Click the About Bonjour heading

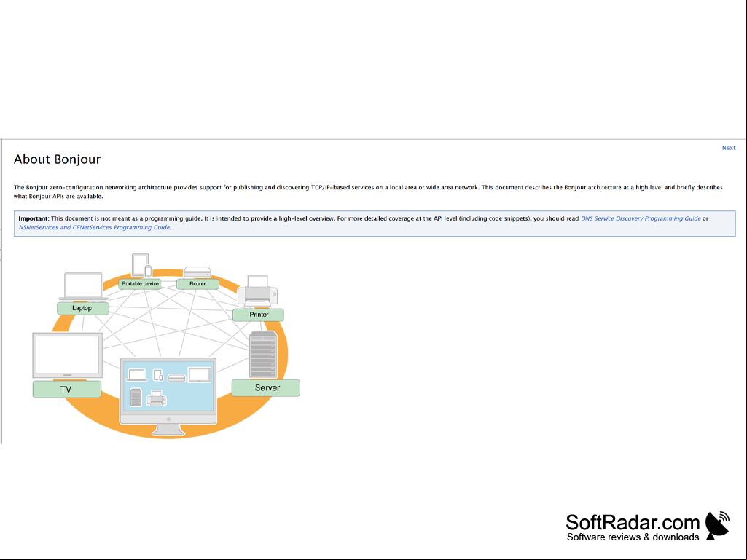tap(57, 159)
